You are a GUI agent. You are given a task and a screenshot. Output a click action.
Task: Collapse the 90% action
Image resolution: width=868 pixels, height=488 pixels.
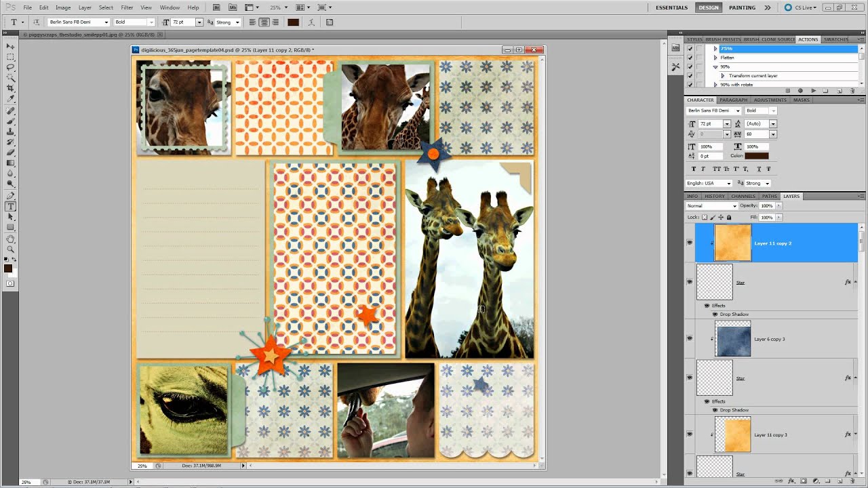click(x=715, y=66)
